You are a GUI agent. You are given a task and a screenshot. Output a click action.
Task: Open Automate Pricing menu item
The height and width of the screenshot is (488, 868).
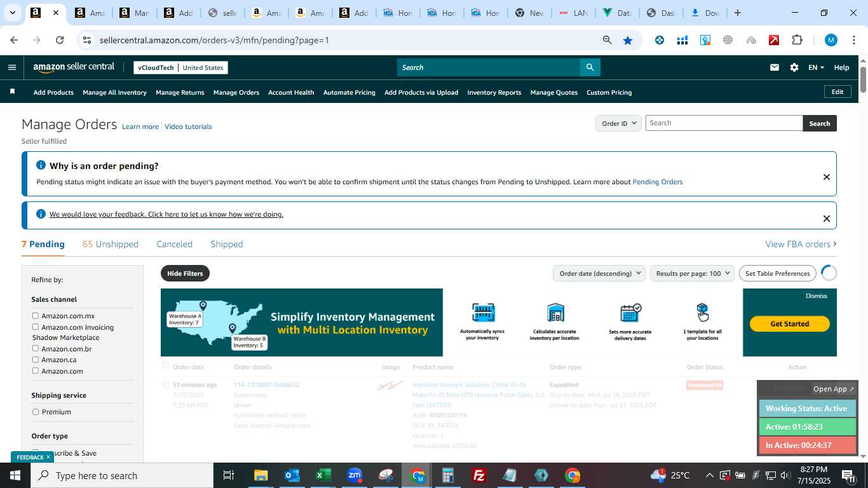(349, 92)
